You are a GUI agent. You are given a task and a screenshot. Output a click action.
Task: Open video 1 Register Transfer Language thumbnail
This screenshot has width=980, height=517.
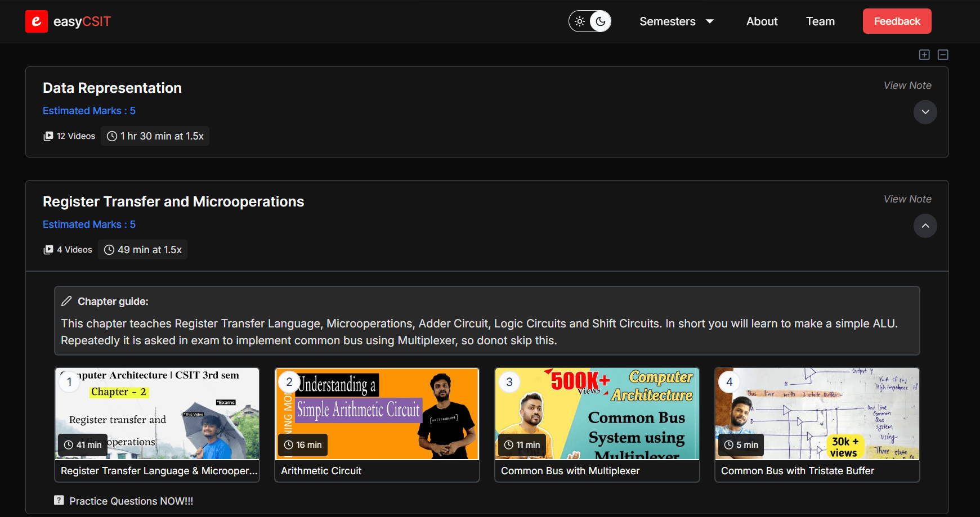pyautogui.click(x=157, y=414)
